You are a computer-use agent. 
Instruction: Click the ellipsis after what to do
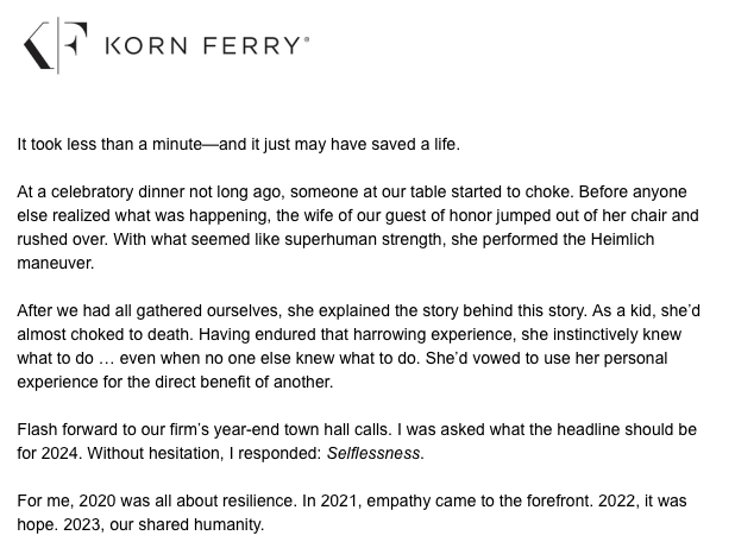(x=107, y=360)
